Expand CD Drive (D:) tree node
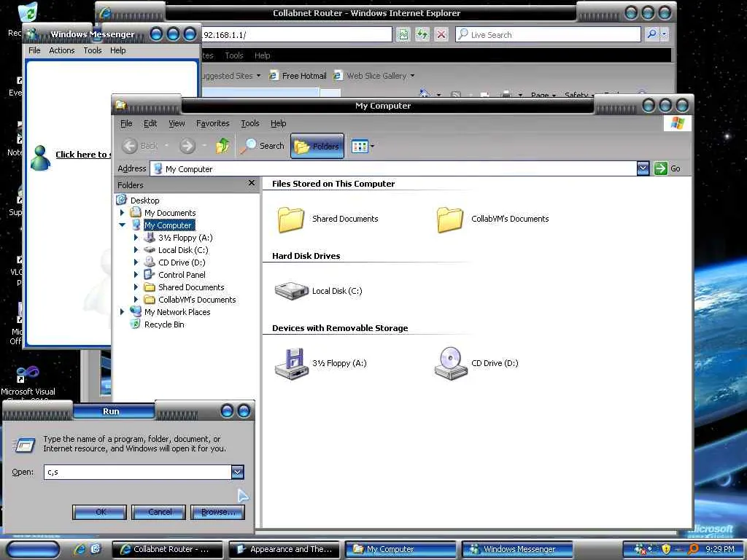Image resolution: width=747 pixels, height=560 pixels. [x=136, y=262]
